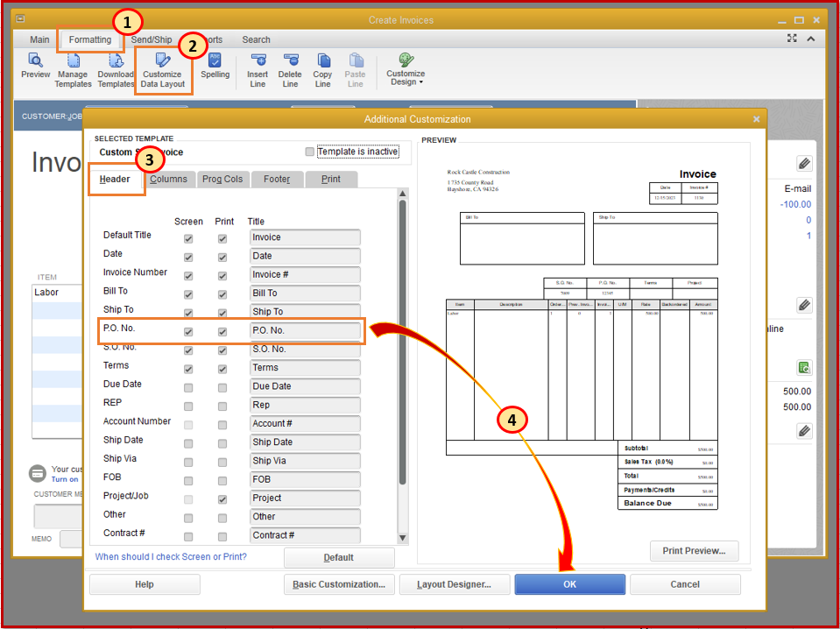Copy the current invoice line

pos(322,69)
